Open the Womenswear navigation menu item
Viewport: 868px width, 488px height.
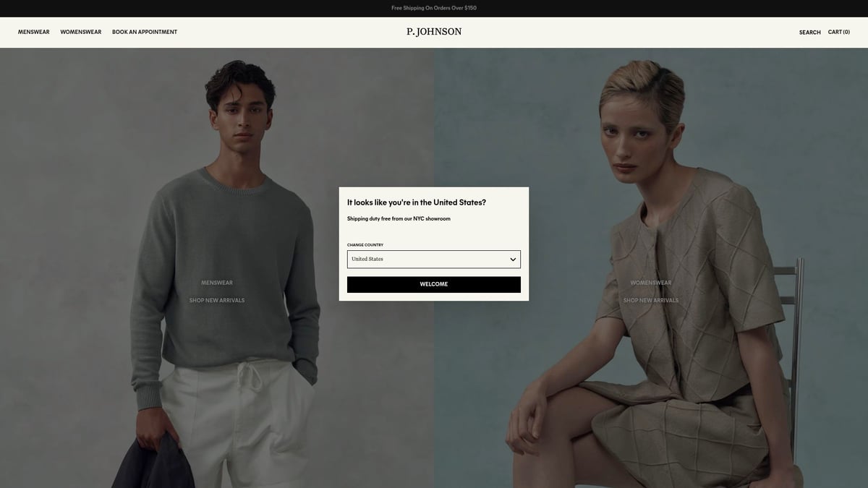pyautogui.click(x=81, y=33)
